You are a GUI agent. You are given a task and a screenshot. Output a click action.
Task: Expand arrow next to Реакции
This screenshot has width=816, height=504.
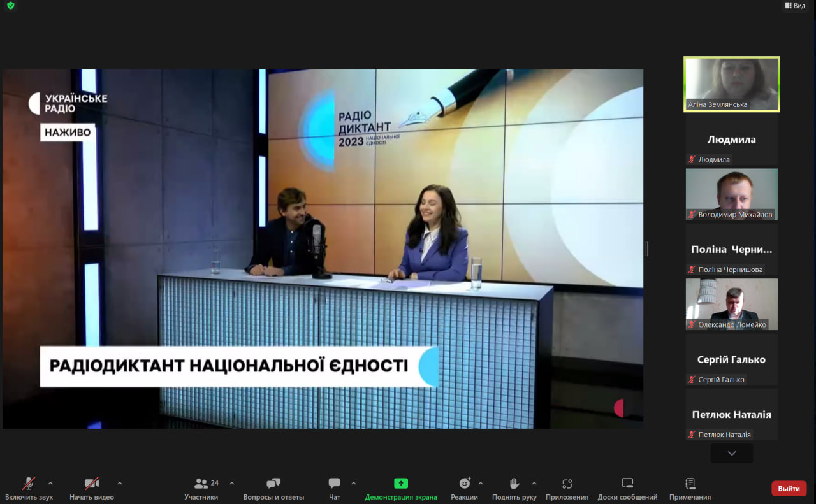481,484
